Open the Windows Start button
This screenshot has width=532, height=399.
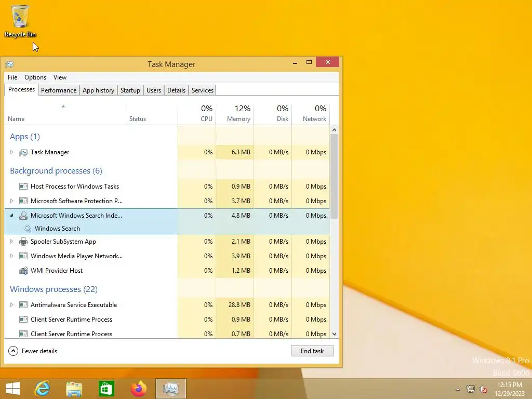(13, 389)
